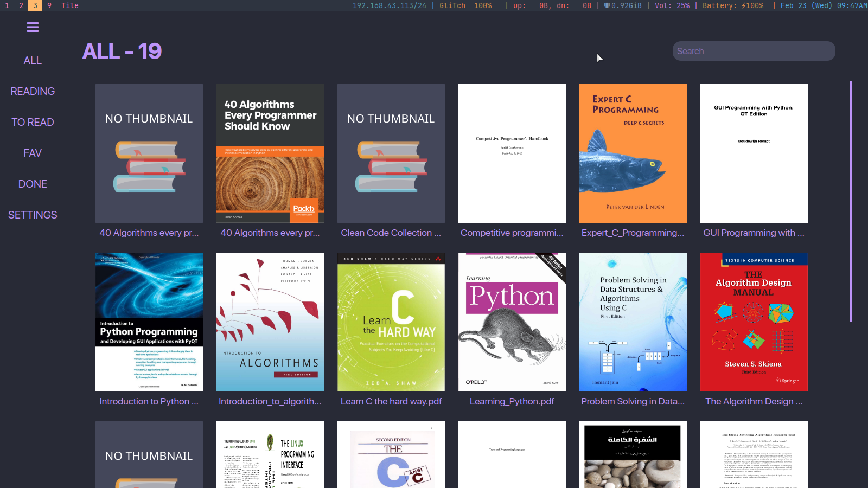Open The Algorithm Design Manual red cover
Image resolution: width=868 pixels, height=488 pixels.
click(x=754, y=322)
